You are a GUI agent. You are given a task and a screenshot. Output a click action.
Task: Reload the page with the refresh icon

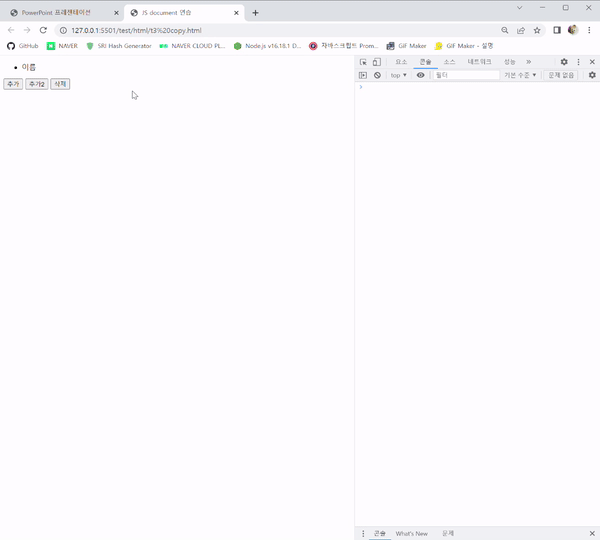click(43, 30)
